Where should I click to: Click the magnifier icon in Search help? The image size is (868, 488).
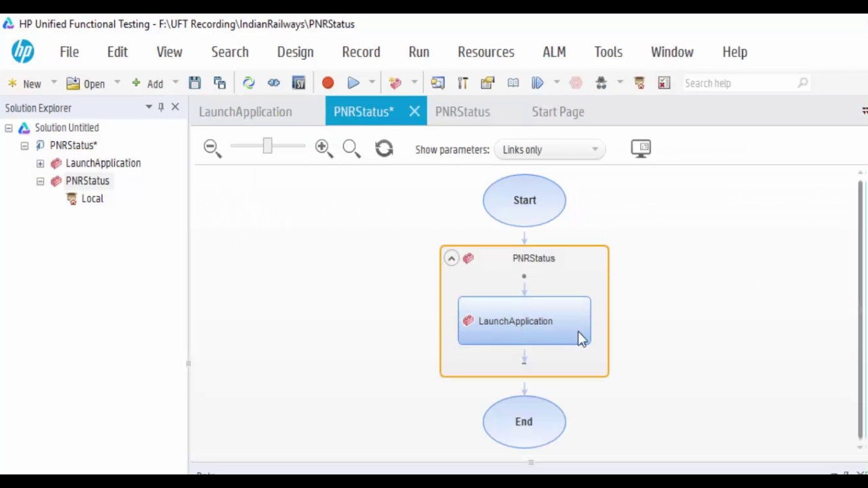pos(803,83)
